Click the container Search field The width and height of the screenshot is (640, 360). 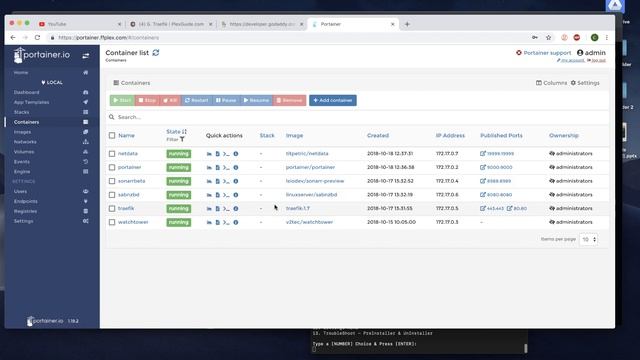[357, 117]
